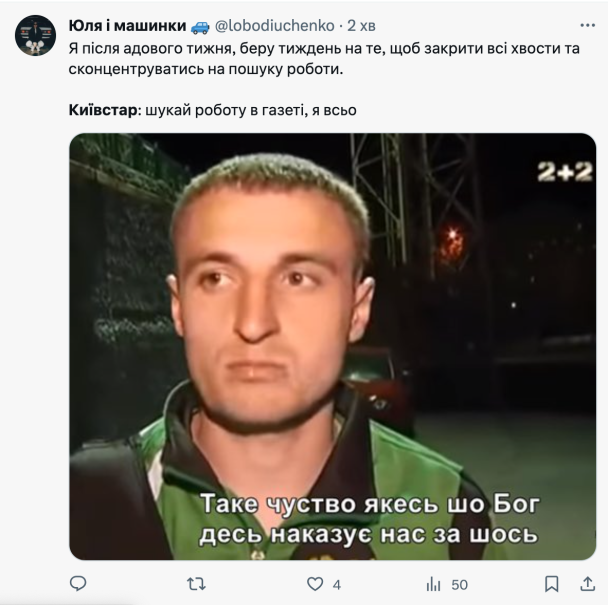Click the blue car emoji beside the name
This screenshot has height=605, width=608.
(x=200, y=26)
